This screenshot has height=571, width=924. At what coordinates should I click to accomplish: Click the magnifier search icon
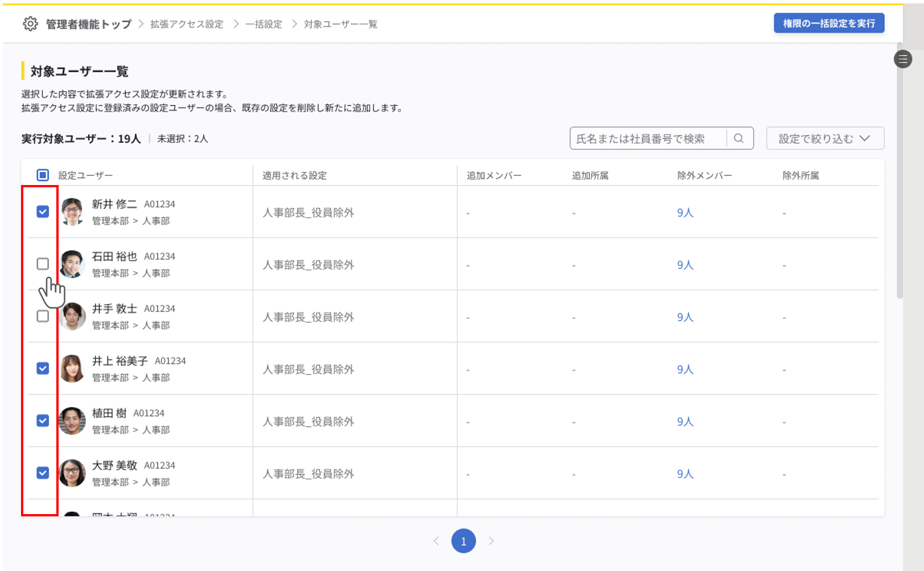click(x=739, y=138)
